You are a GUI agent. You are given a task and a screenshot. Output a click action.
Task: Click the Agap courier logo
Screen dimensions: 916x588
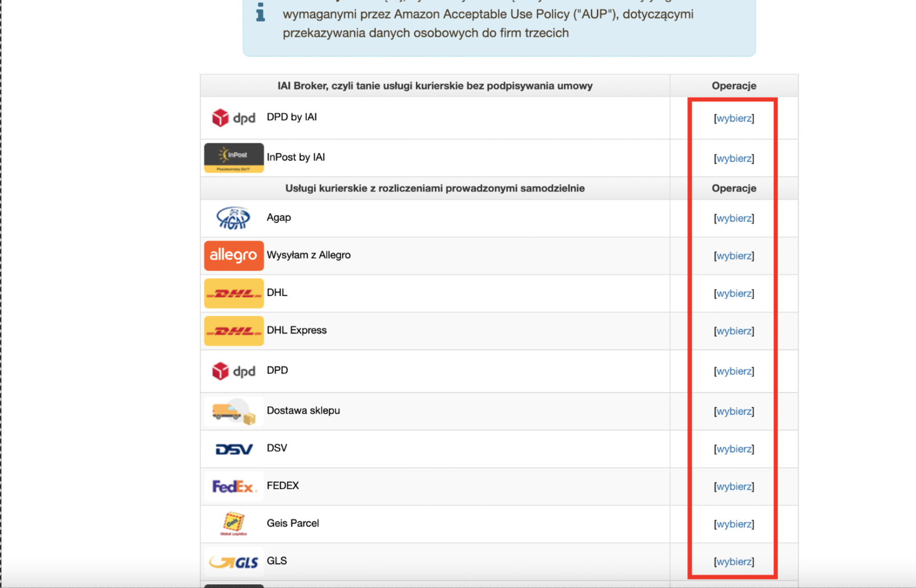click(x=233, y=218)
